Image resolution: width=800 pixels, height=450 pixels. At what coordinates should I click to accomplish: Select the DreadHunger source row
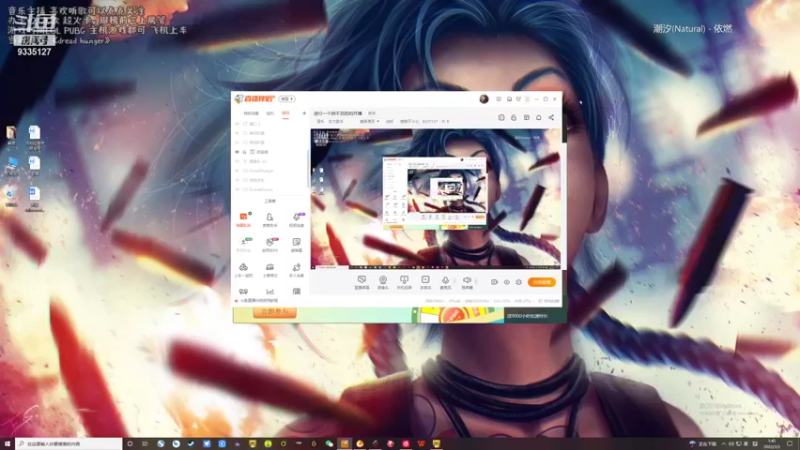pos(269,171)
